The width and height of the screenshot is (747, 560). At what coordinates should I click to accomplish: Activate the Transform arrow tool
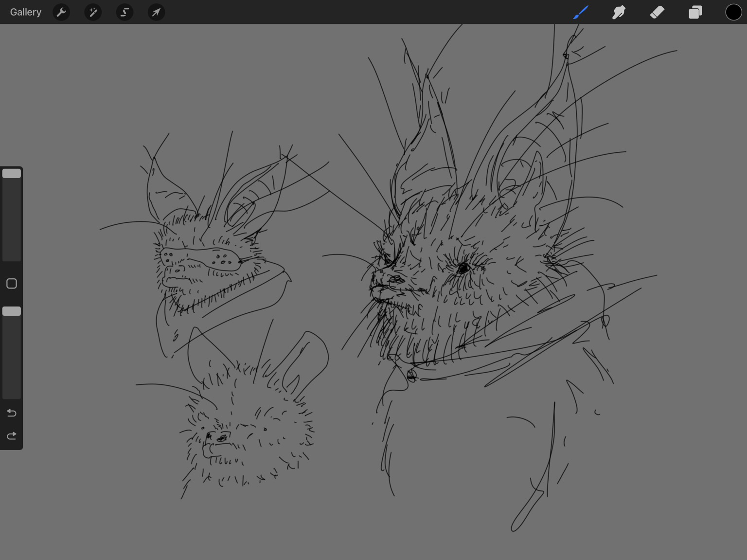(x=156, y=12)
